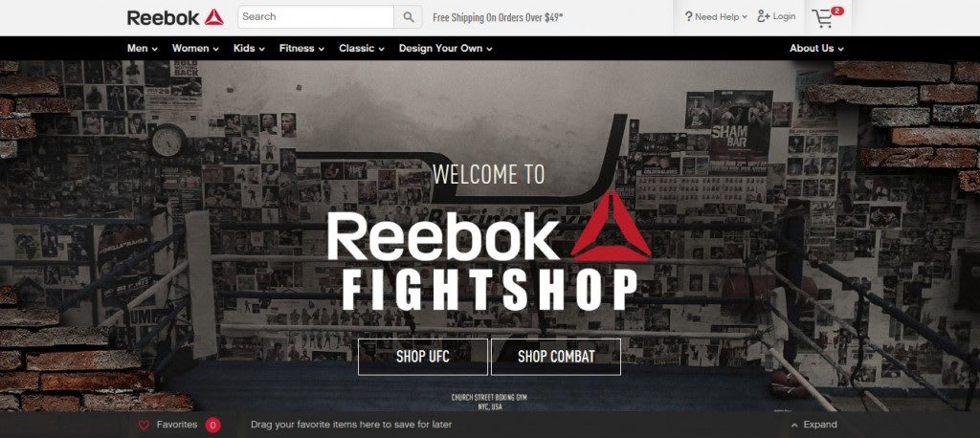Viewport: 980px width, 438px height.
Task: Click the Login link
Action: tap(784, 16)
